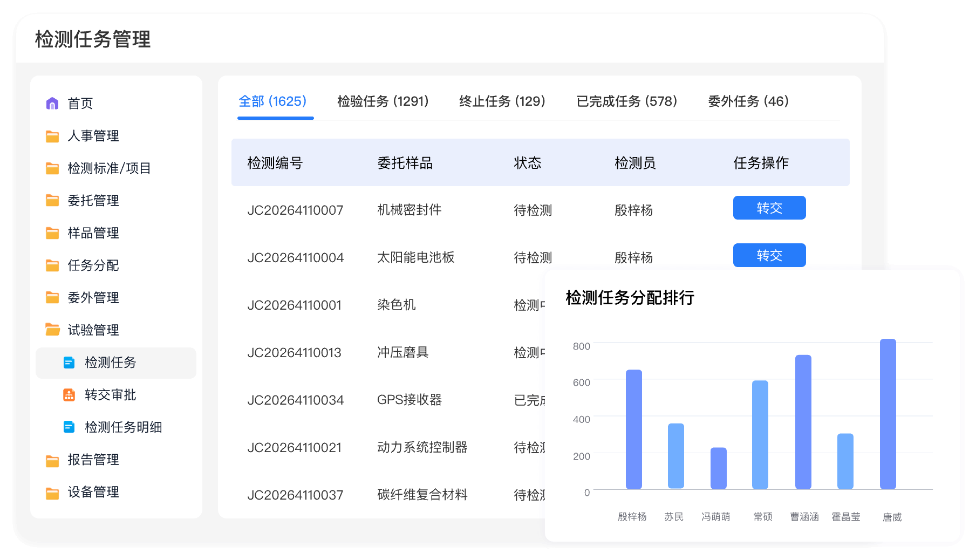The height and width of the screenshot is (560, 976).
Task: Open the 已完成任务 (578) tab
Action: click(626, 101)
